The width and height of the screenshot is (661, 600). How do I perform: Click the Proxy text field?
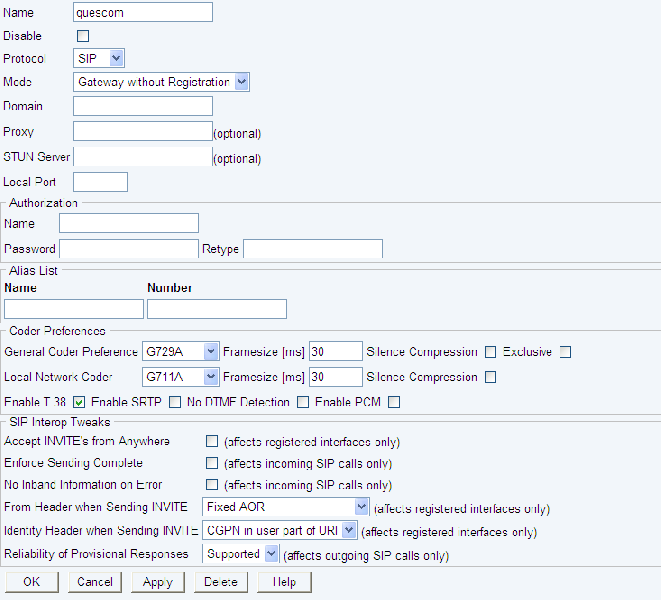[143, 131]
